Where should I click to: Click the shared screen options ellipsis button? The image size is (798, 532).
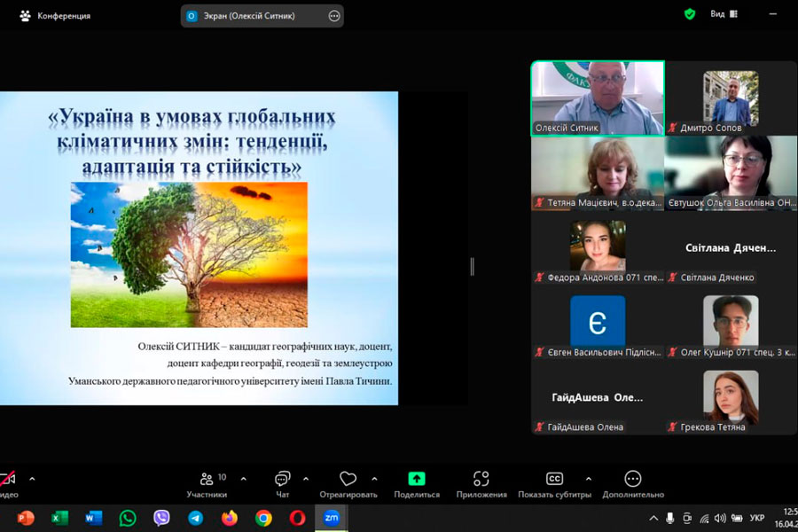tap(334, 15)
